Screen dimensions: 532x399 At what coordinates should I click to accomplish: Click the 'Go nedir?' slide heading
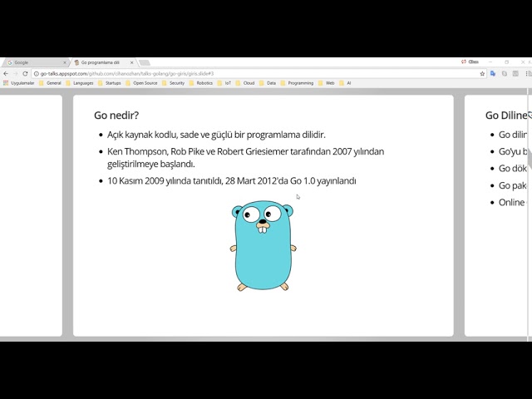116,116
